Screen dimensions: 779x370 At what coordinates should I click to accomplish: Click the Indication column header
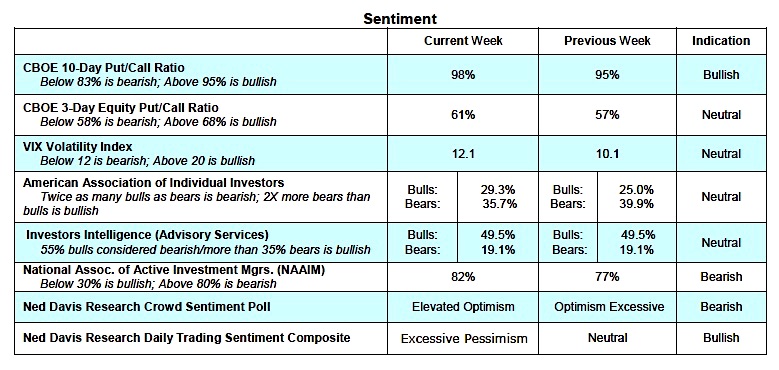point(721,41)
